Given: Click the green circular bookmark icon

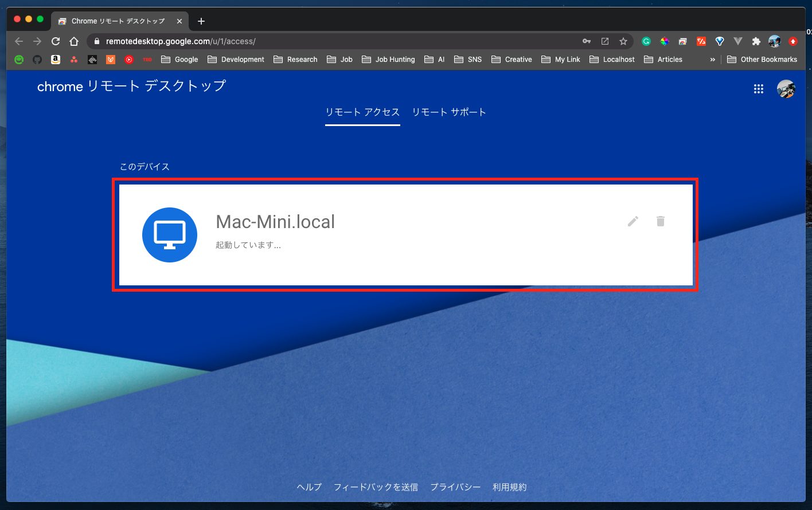Looking at the screenshot, I should pyautogui.click(x=19, y=59).
